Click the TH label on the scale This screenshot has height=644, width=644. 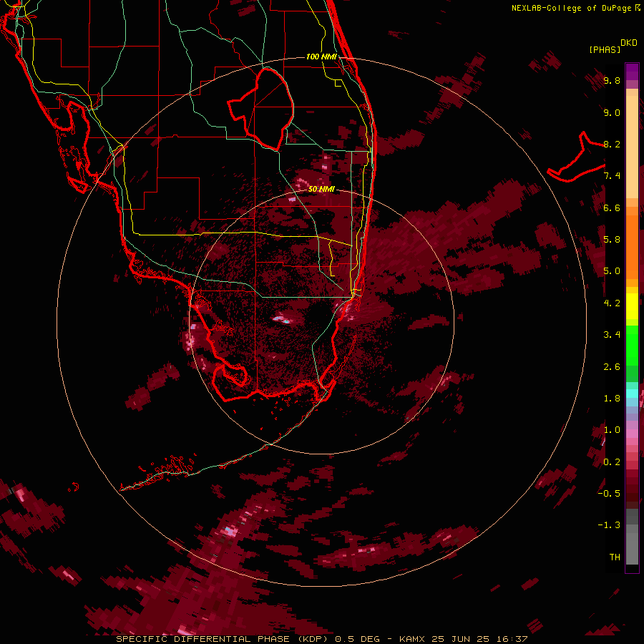pyautogui.click(x=615, y=557)
